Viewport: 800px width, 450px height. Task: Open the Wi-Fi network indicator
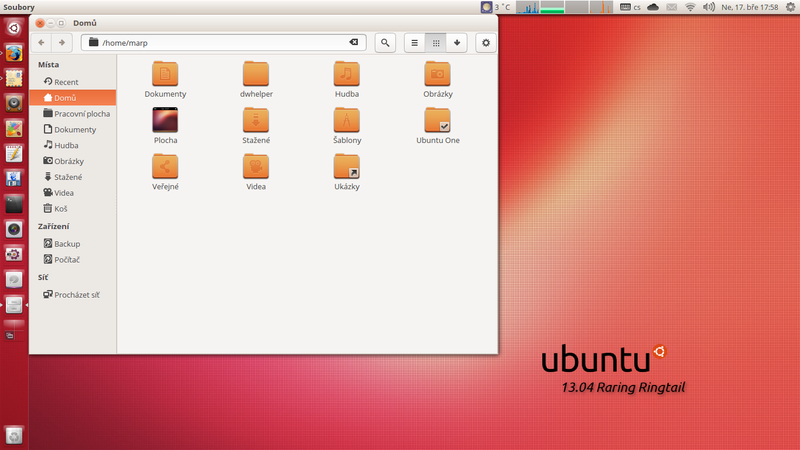pyautogui.click(x=690, y=7)
